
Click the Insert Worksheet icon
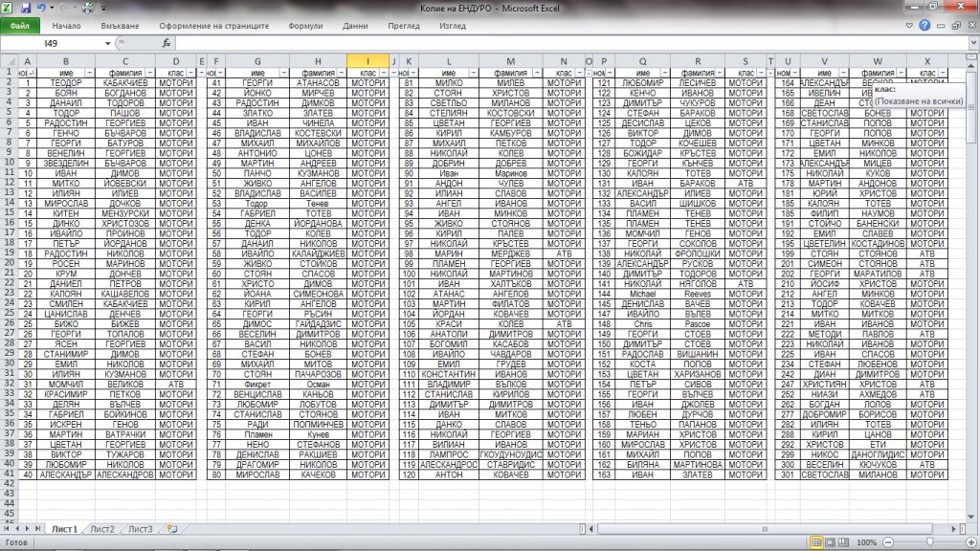pos(172,528)
